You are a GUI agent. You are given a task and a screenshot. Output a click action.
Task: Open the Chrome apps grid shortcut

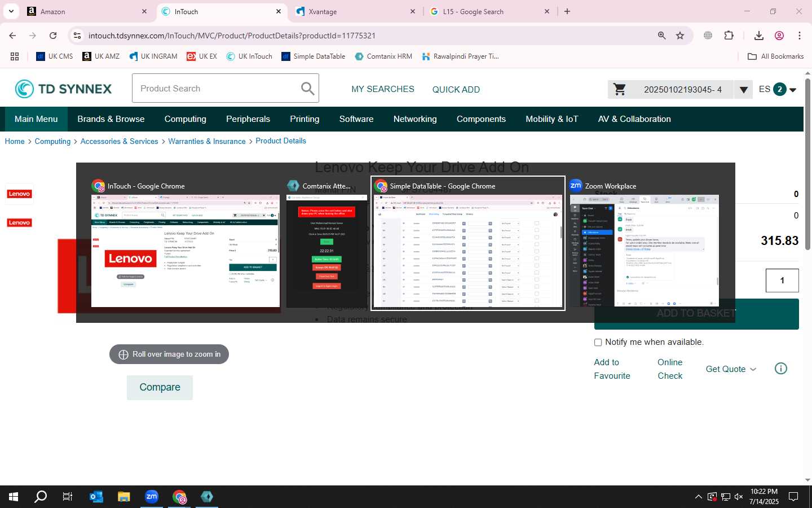(15, 56)
